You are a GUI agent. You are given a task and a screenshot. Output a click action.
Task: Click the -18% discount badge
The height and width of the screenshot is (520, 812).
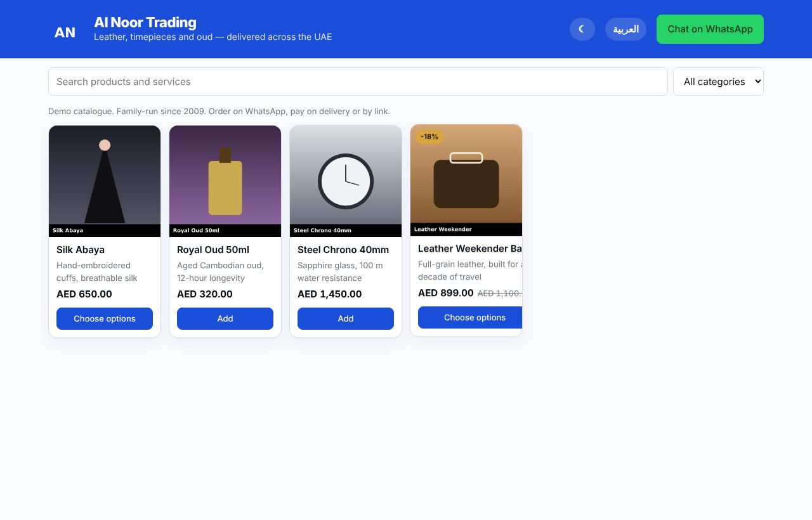click(429, 136)
